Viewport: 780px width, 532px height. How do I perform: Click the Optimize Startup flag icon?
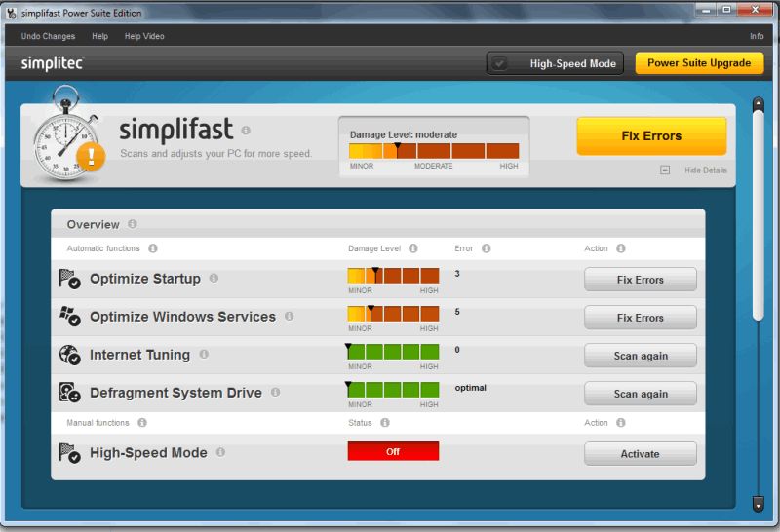click(69, 279)
